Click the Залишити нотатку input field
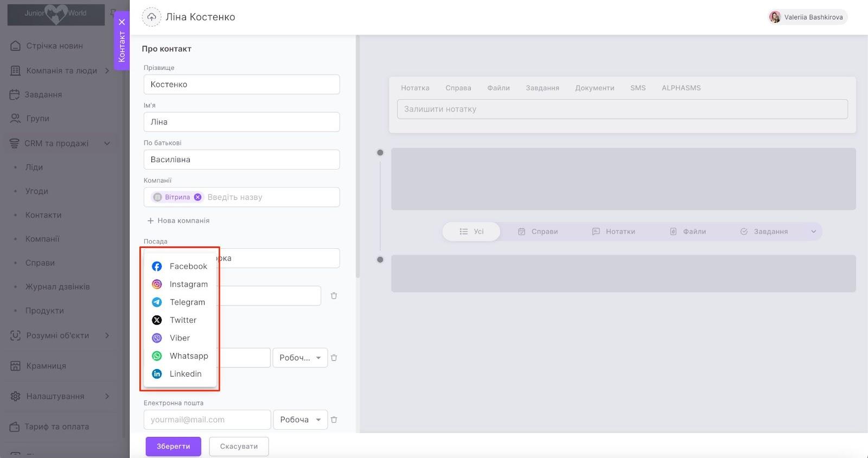The height and width of the screenshot is (458, 868). [622, 109]
